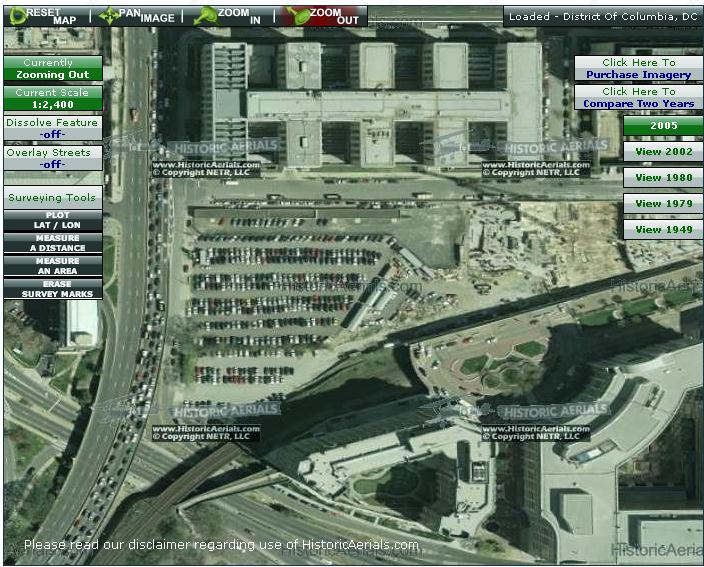Turn on the Overlay Streets option

52,158
